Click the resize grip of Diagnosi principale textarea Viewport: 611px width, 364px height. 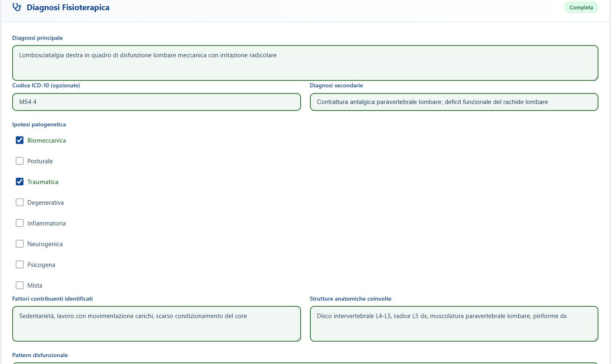pos(596,78)
